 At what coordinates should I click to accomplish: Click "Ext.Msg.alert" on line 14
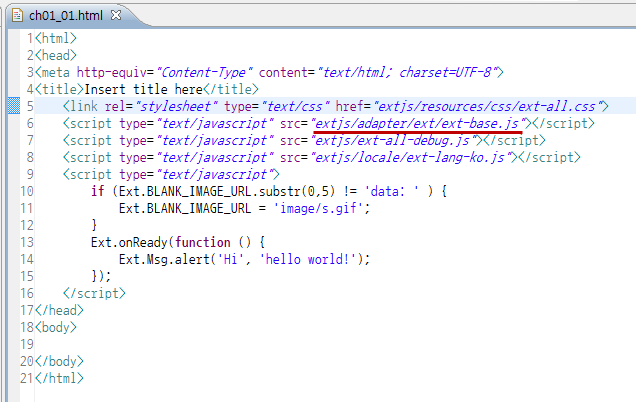tap(164, 259)
